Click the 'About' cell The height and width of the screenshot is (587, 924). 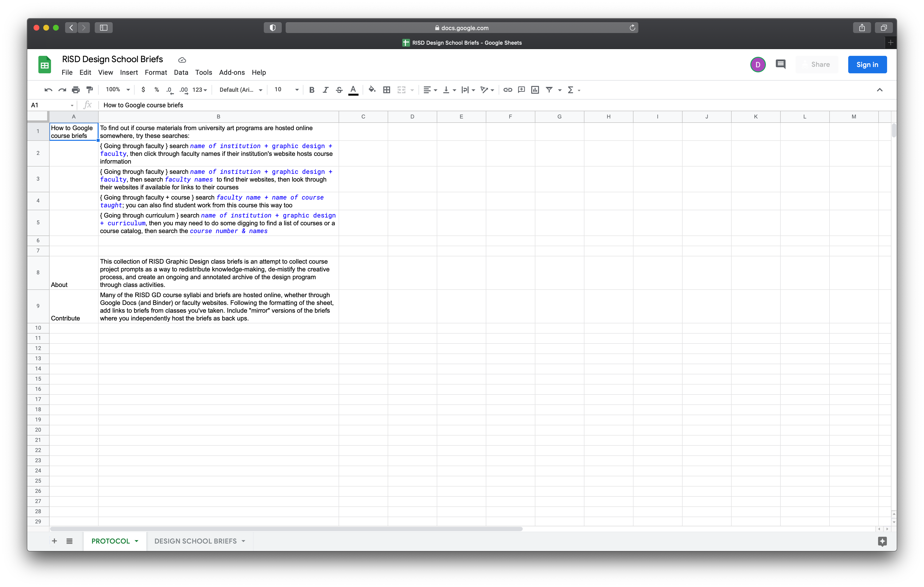tap(74, 273)
